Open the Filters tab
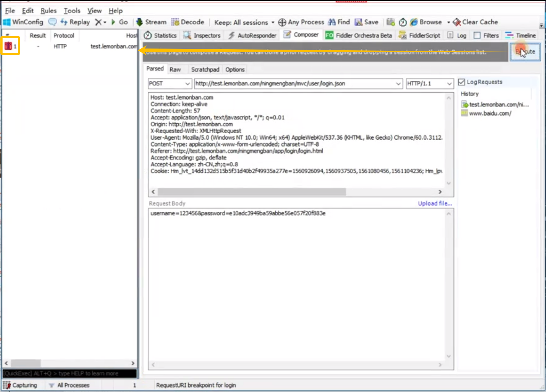This screenshot has width=546, height=392. pos(486,35)
